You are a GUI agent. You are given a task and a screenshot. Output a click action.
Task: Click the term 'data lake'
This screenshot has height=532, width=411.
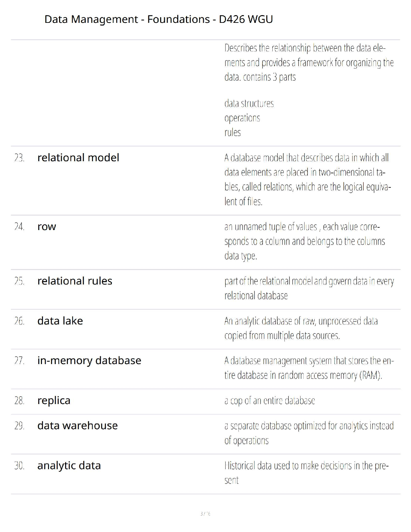click(x=60, y=321)
